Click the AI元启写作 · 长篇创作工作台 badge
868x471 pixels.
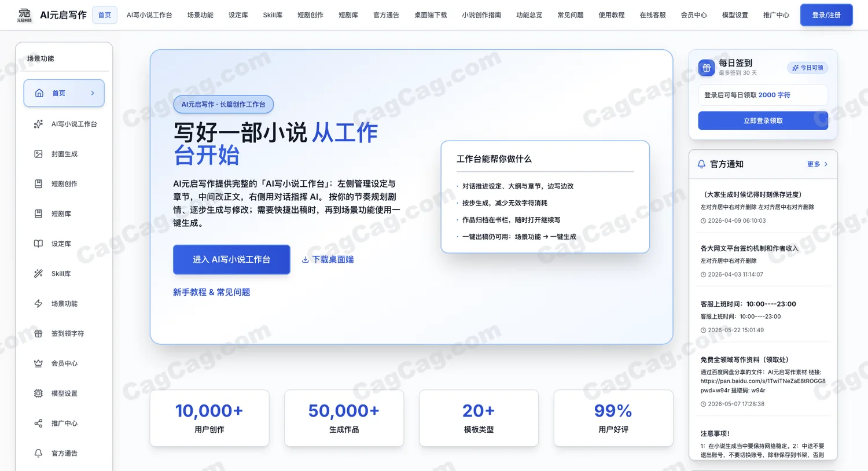pos(223,104)
